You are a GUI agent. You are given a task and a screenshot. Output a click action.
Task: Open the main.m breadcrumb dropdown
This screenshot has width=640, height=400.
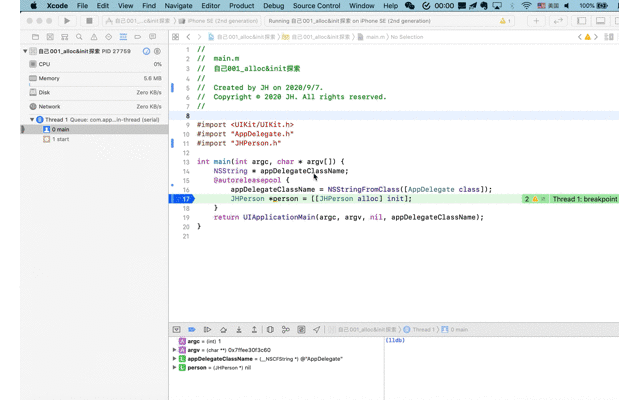371,37
